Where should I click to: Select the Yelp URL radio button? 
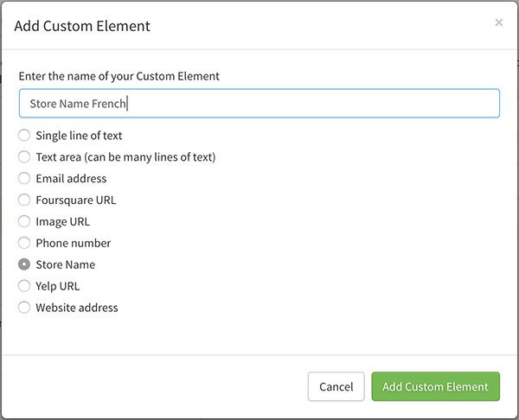[24, 286]
